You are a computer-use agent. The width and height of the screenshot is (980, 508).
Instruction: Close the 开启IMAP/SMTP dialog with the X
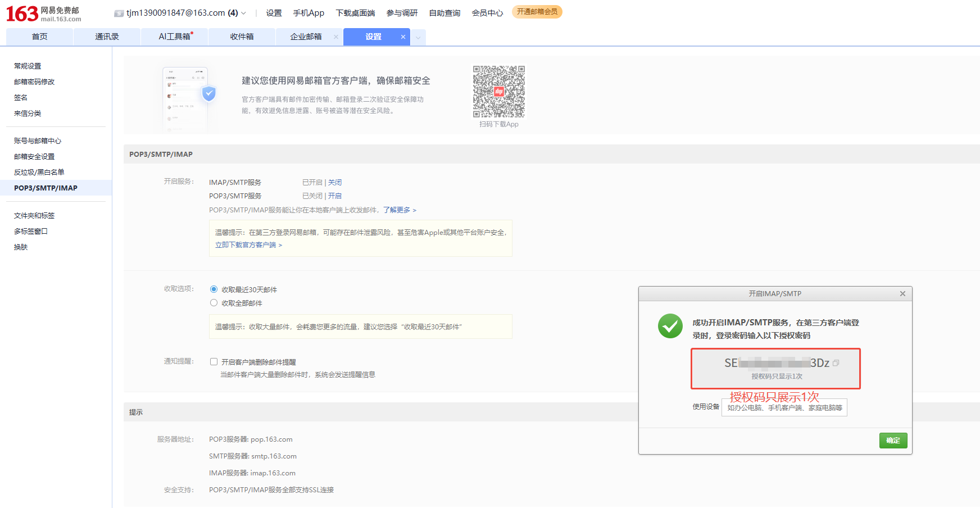[902, 294]
